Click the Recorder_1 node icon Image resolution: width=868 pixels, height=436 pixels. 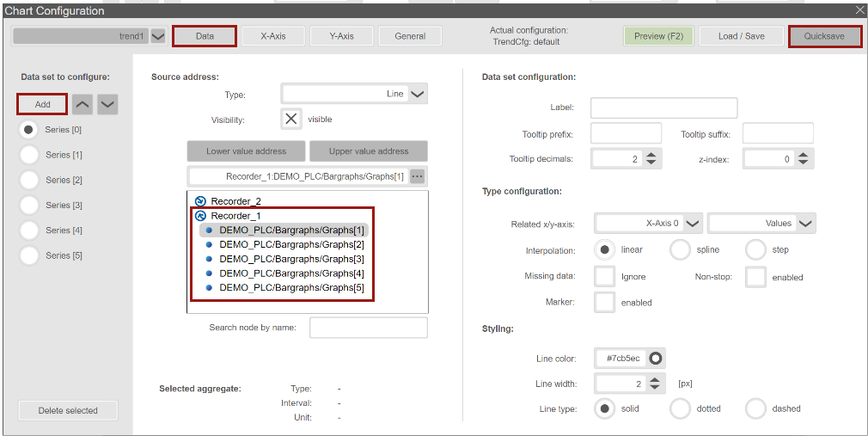(200, 216)
